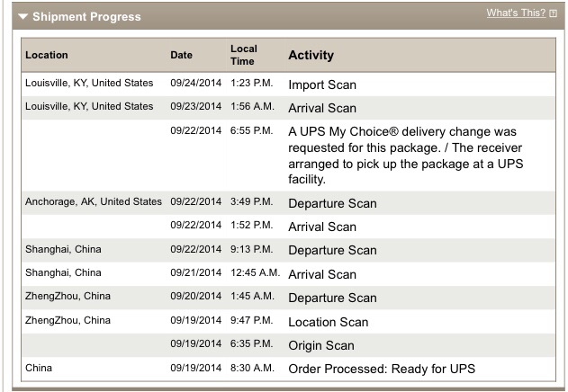Collapse the Shipment Progress section triangle
Image resolution: width=568 pixels, height=392 pixels.
(23, 16)
